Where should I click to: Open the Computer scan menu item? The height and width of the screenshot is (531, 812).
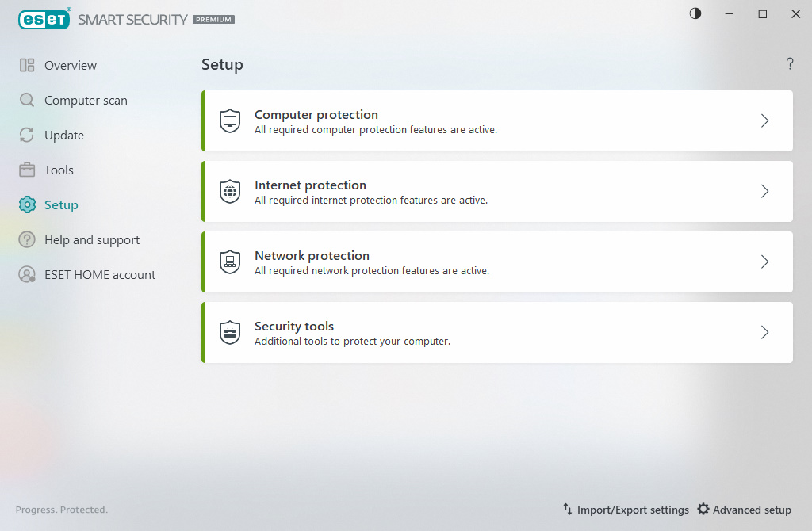pyautogui.click(x=86, y=101)
